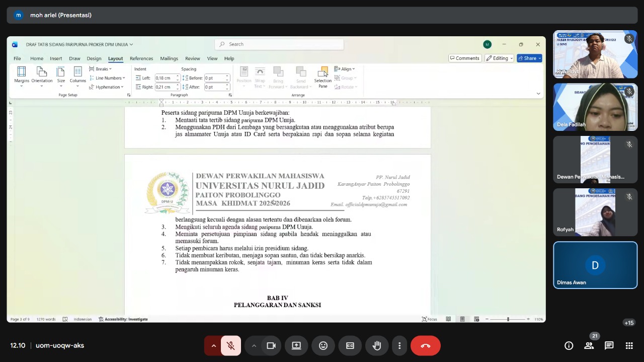Switch to the Insert ribbon tab
Viewport: 644px width, 362px height.
pyautogui.click(x=56, y=58)
